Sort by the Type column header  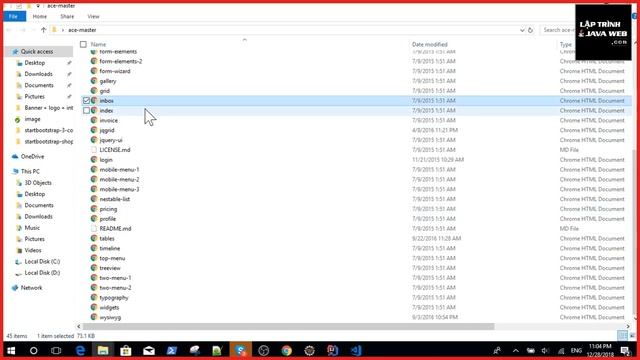coord(566,44)
